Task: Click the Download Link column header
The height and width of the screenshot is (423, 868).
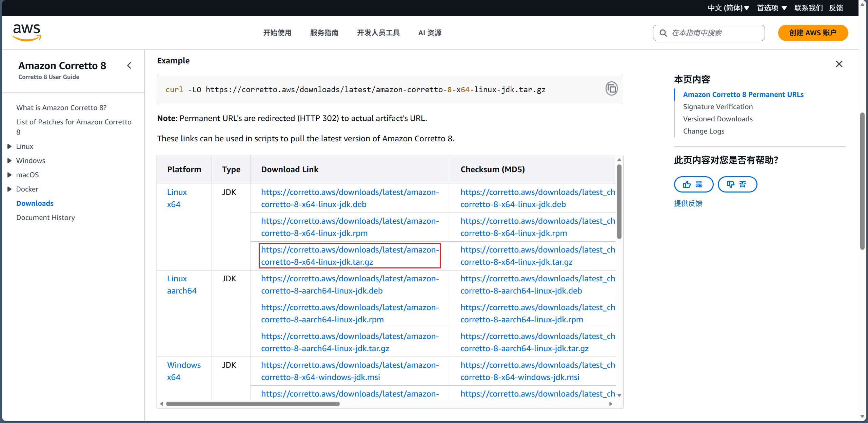Action: click(290, 169)
